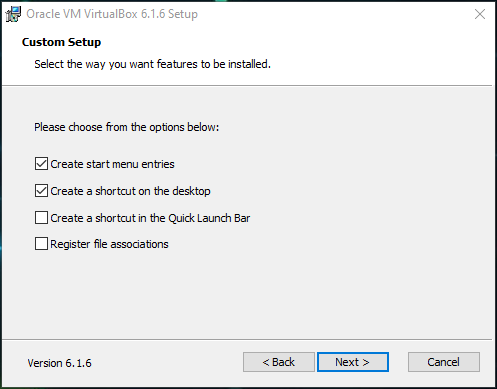Click the checkmark beside desktop shortcut option
This screenshot has height=389, width=497.
coord(41,191)
